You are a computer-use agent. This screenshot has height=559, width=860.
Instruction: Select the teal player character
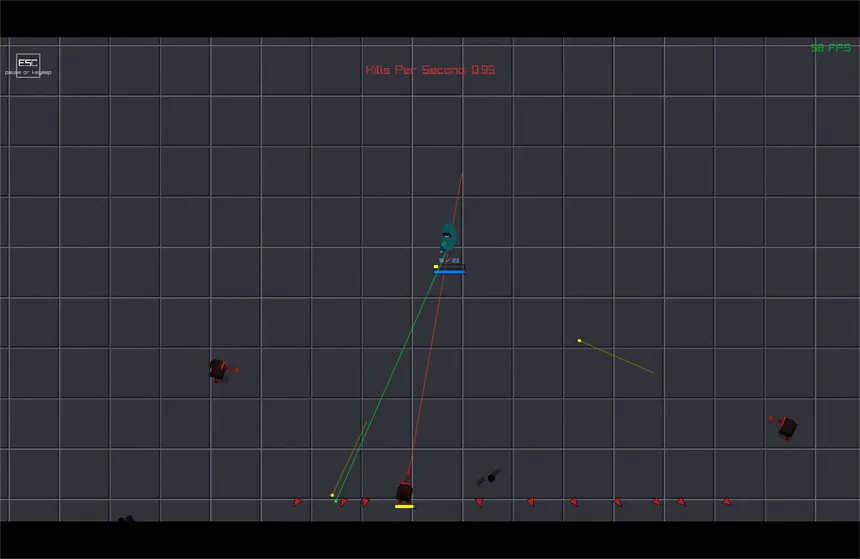pyautogui.click(x=448, y=237)
